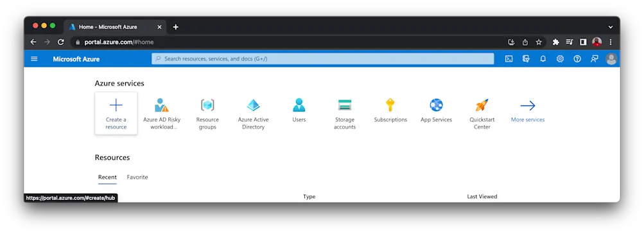Go back in browser history
644x234 pixels.
[x=33, y=42]
